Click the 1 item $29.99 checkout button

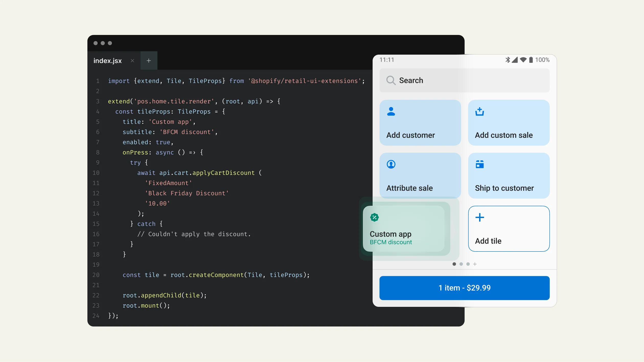coord(464,288)
